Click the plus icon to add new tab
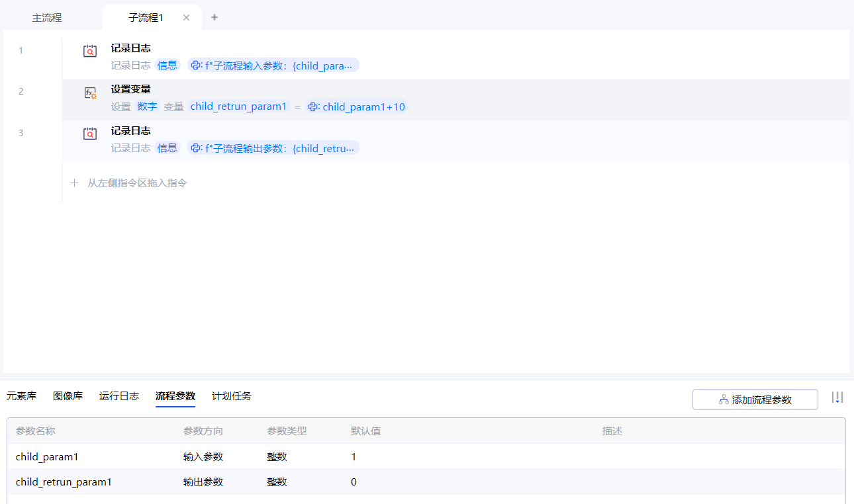The height and width of the screenshot is (504, 854). point(214,17)
